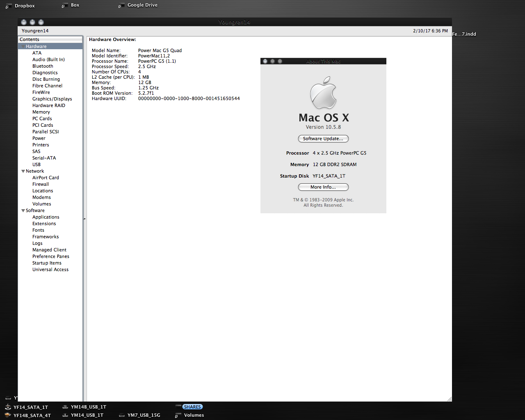The image size is (525, 420).
Task: Zoom the Youngren14 System Profiler window
Action: tap(41, 22)
